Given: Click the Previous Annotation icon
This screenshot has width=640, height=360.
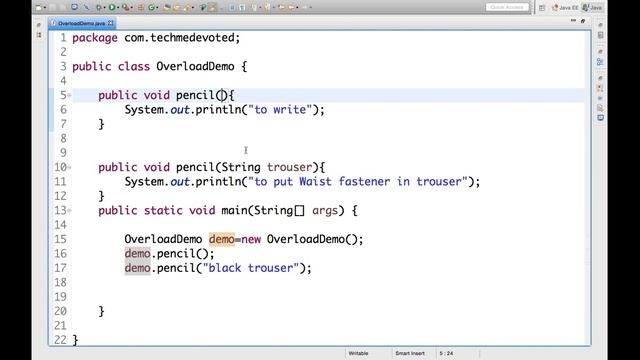Looking at the screenshot, I should 267,7.
